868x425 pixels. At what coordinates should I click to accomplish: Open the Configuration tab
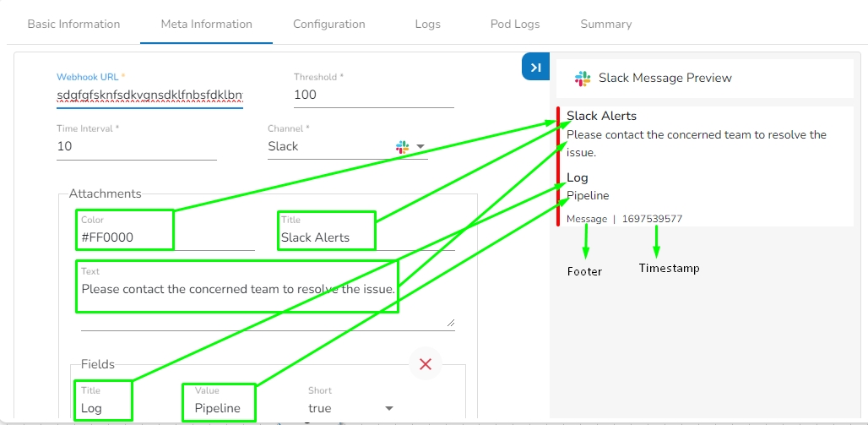click(x=329, y=24)
